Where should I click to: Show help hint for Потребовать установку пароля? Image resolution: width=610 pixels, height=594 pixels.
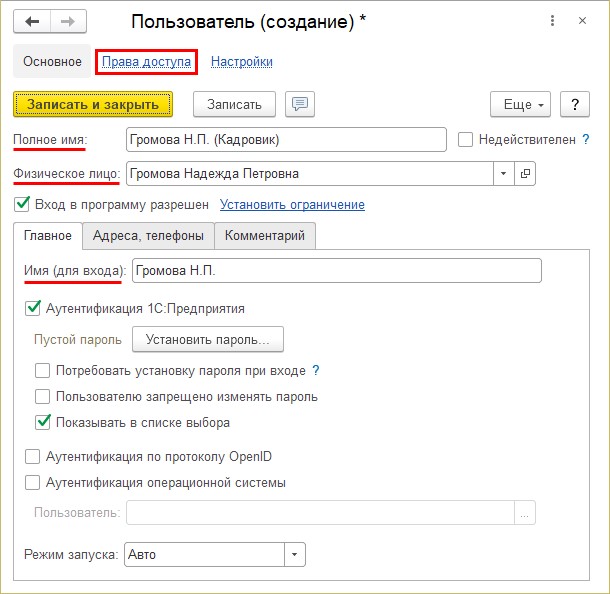(316, 370)
